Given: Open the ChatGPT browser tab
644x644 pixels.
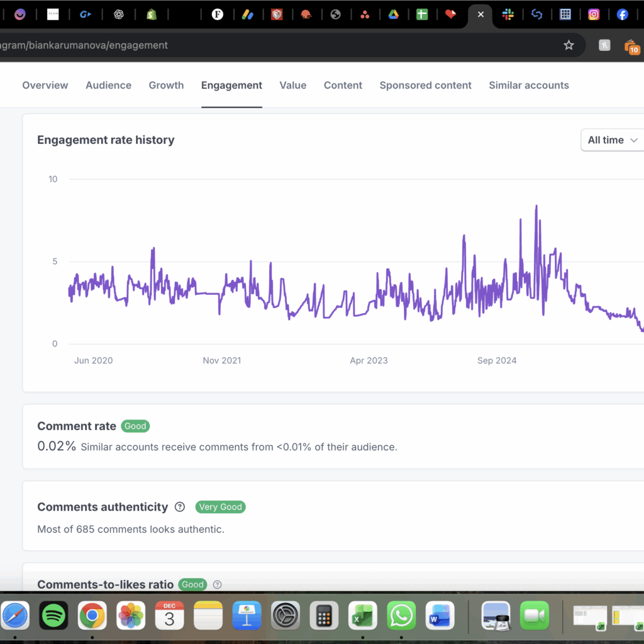Looking at the screenshot, I should tap(119, 14).
